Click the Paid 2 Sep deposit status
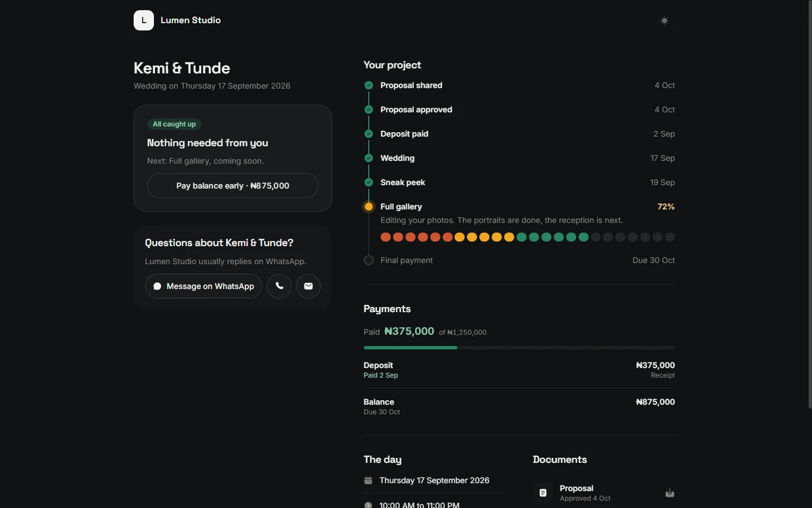This screenshot has width=812, height=508. click(381, 375)
